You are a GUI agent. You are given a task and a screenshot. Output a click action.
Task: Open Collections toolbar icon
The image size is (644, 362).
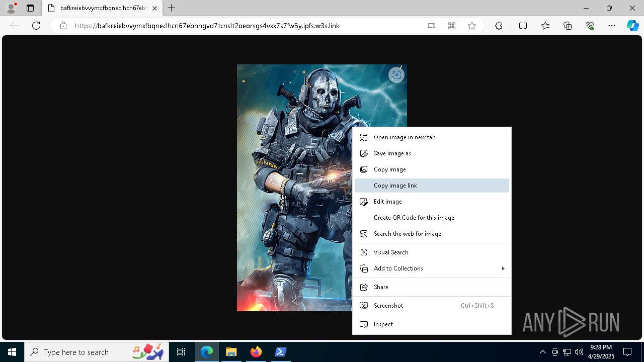568,26
